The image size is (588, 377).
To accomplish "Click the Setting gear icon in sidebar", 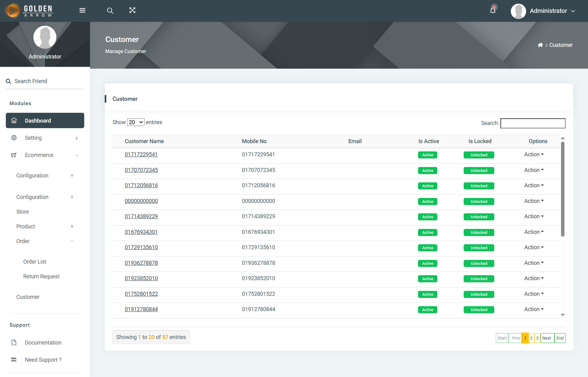I will 14,138.
